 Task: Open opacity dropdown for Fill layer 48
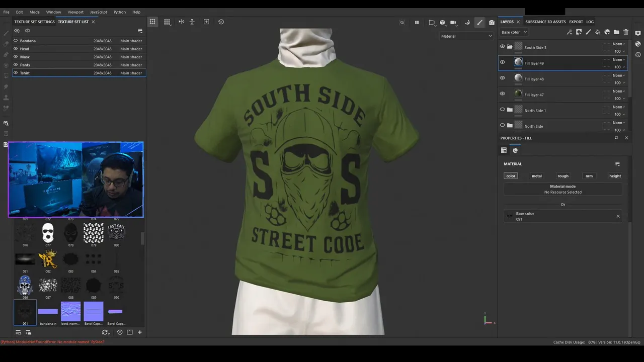(x=620, y=83)
